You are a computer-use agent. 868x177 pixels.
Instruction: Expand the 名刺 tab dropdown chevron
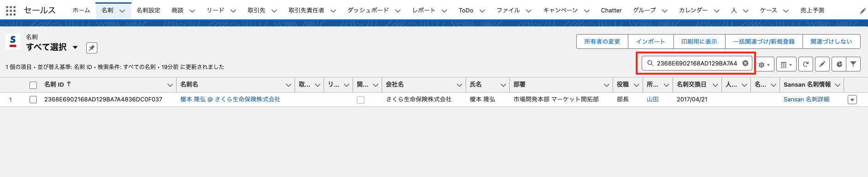click(122, 11)
